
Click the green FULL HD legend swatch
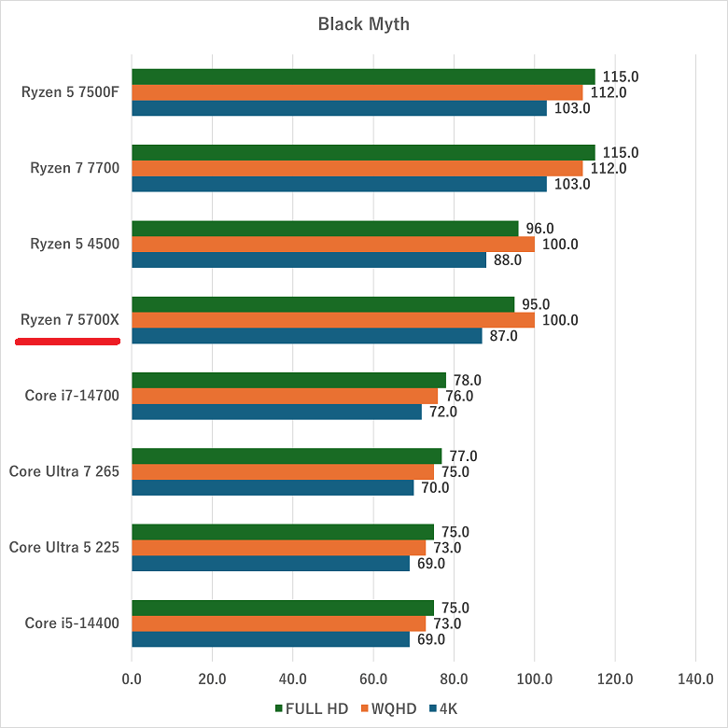pyautogui.click(x=278, y=708)
